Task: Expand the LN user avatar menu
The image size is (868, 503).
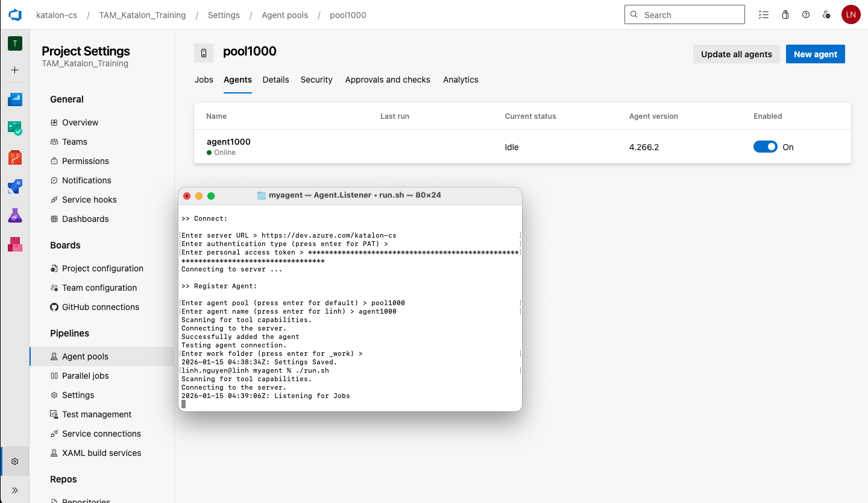Action: pos(851,14)
